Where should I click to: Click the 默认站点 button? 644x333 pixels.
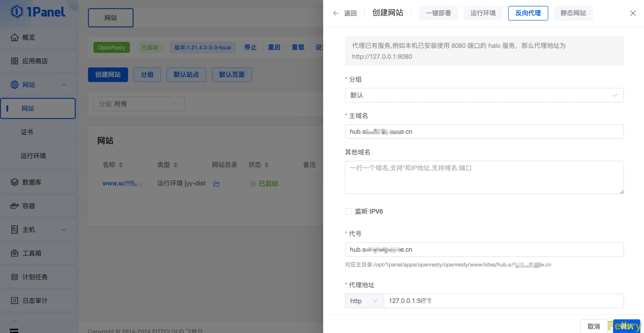(186, 75)
